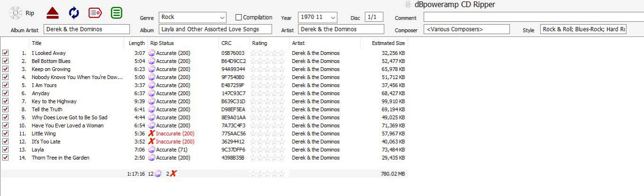This screenshot has height=196, width=644.
Task: Toggle the Compilation checkbox
Action: [x=239, y=18]
